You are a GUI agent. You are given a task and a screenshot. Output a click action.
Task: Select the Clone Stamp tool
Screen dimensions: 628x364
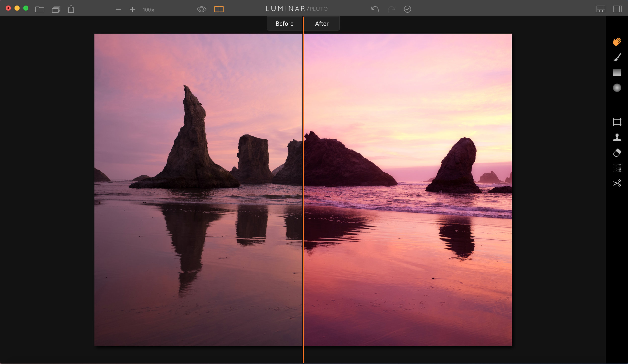point(617,137)
